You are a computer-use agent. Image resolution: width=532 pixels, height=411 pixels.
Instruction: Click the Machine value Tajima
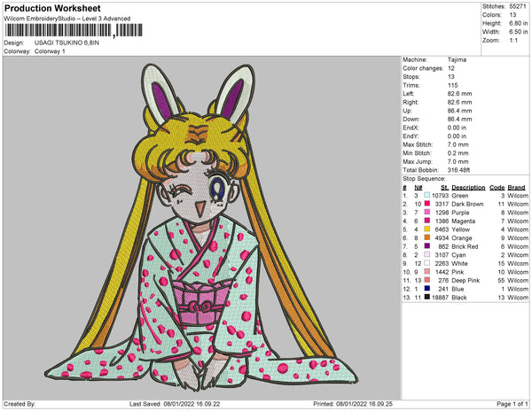tap(457, 59)
